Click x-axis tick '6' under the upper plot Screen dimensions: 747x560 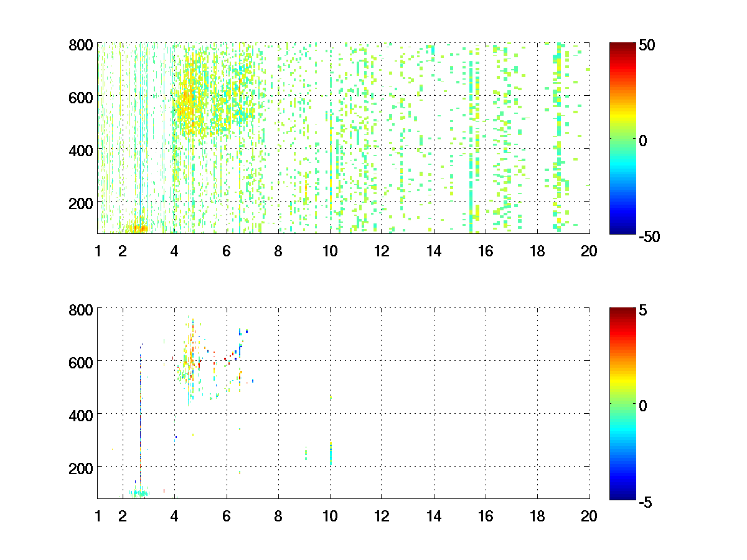point(227,251)
